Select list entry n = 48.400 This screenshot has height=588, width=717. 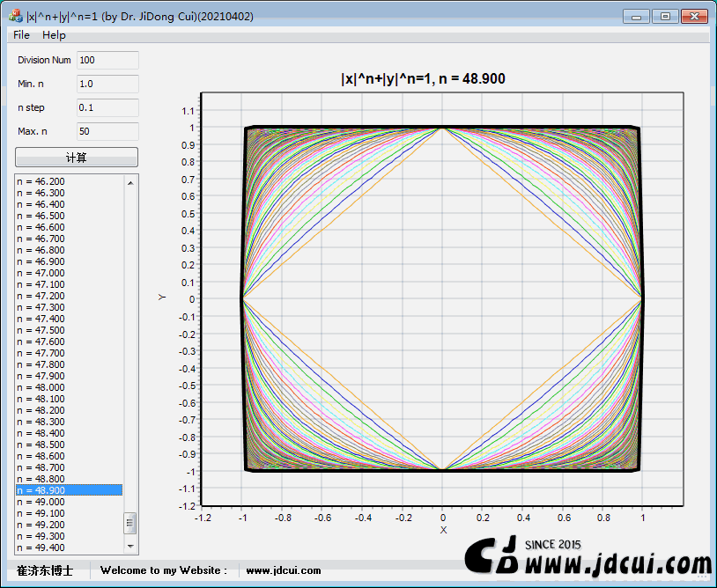(x=69, y=433)
